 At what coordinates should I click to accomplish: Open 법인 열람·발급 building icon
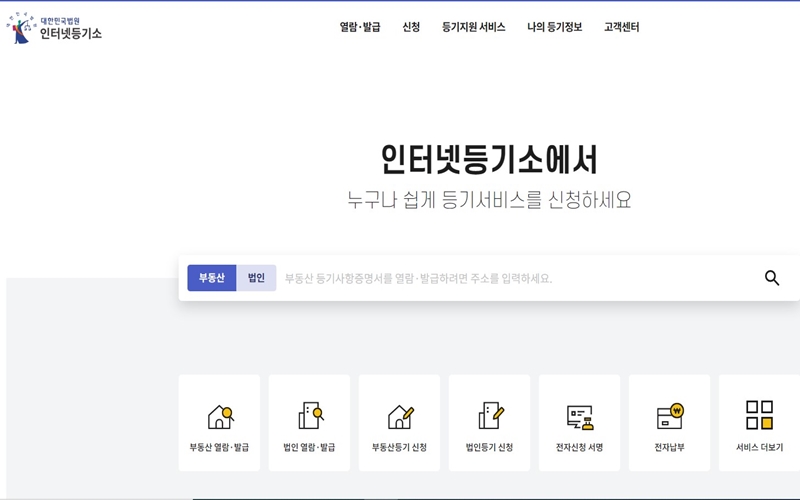coord(311,416)
